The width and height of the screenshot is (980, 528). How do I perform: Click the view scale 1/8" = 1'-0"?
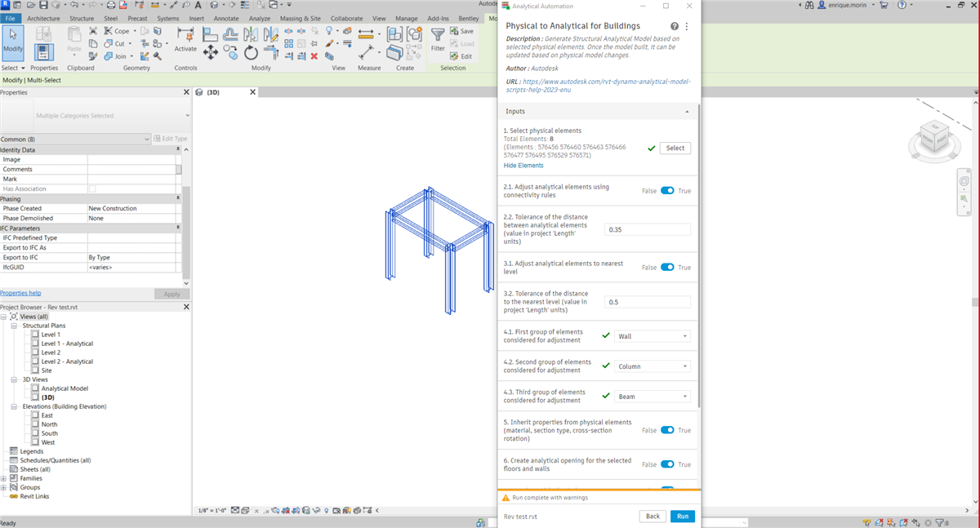(x=212, y=511)
